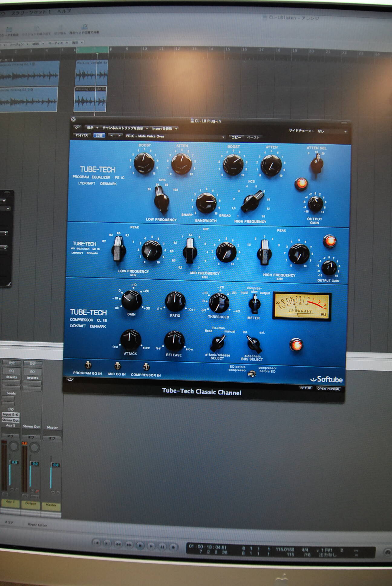Select next preset with right arrow

click(119, 136)
